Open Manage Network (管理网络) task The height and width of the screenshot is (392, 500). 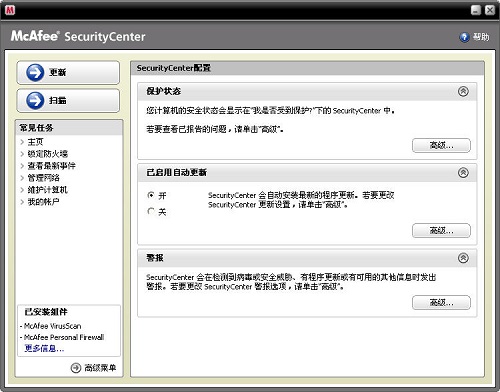point(43,178)
